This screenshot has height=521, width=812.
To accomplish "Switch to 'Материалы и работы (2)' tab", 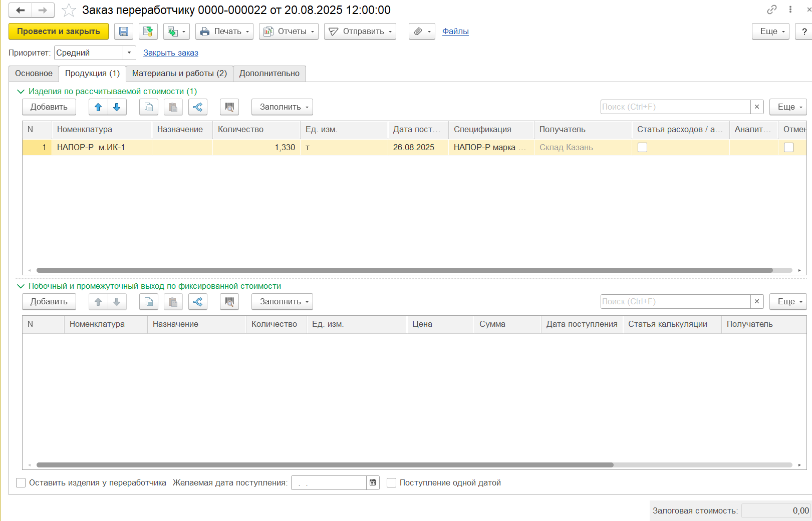I will 179,74.
